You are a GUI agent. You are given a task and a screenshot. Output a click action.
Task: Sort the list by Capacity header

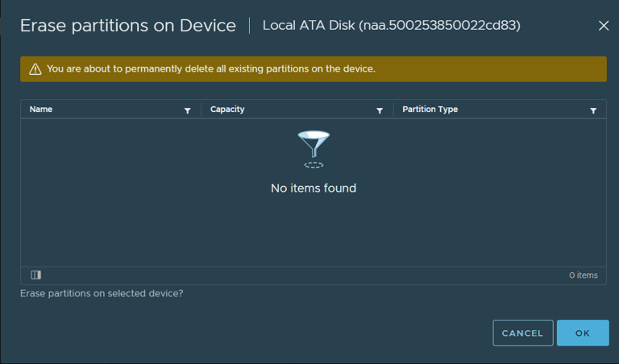click(227, 110)
